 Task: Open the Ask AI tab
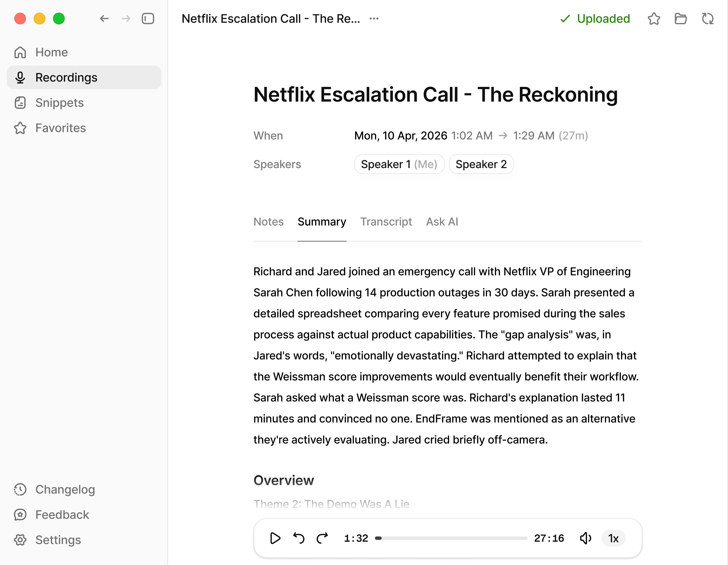point(442,222)
